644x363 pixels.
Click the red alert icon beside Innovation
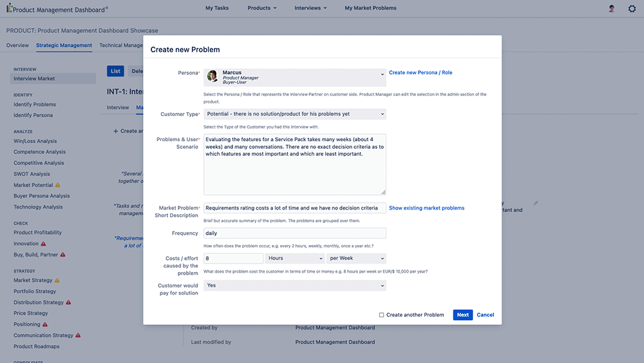[43, 244]
